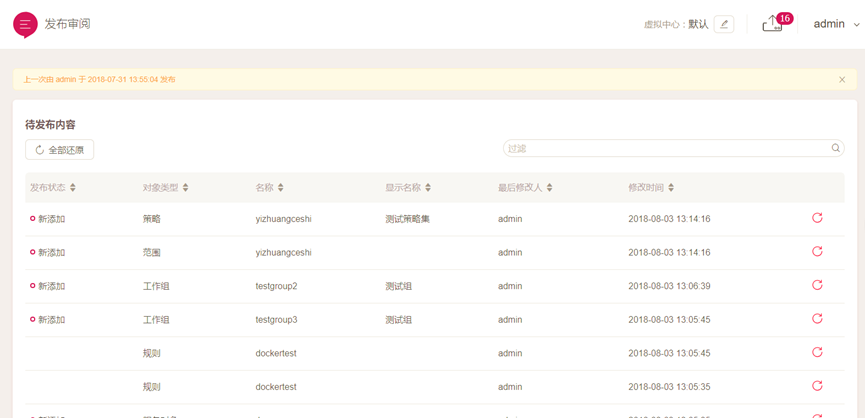Sort table by 修改时间 column

click(651, 188)
